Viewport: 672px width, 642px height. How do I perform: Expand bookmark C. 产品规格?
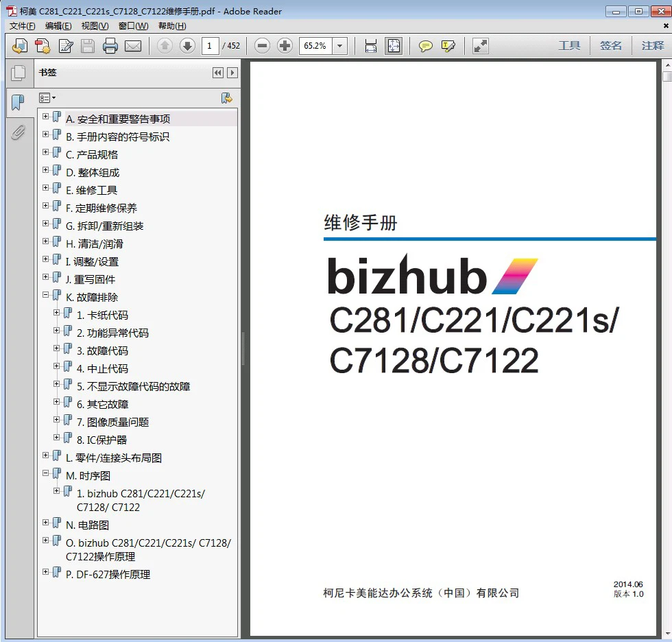click(45, 152)
